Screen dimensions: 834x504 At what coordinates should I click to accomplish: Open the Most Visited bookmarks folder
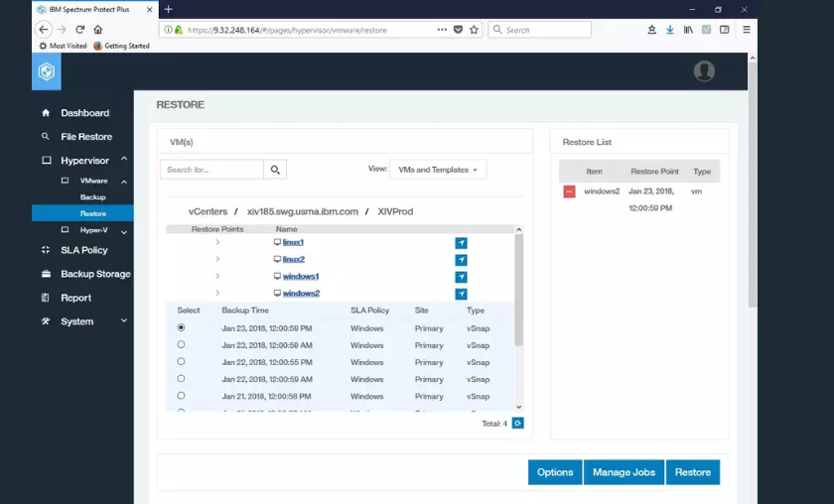pyautogui.click(x=63, y=46)
